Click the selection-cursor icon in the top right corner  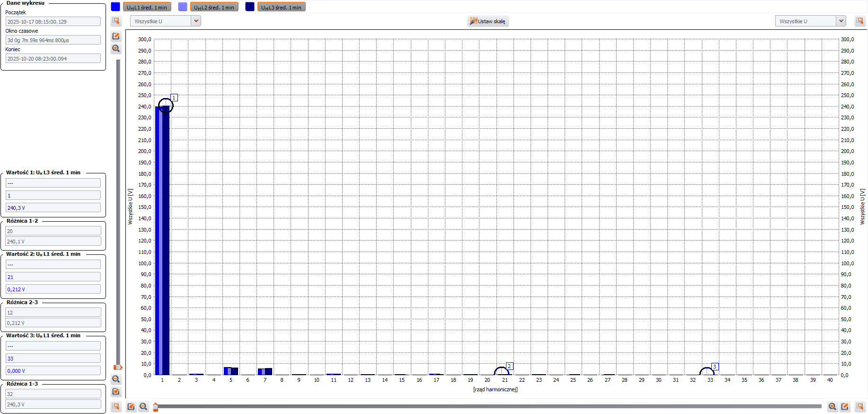[x=860, y=21]
